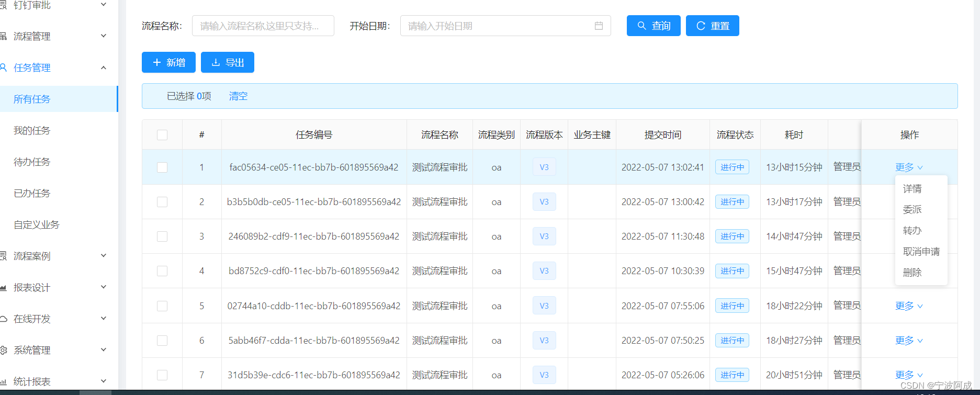Viewport: 980px width, 395px height.
Task: Tick the select-all checkbox in table header
Action: point(162,135)
